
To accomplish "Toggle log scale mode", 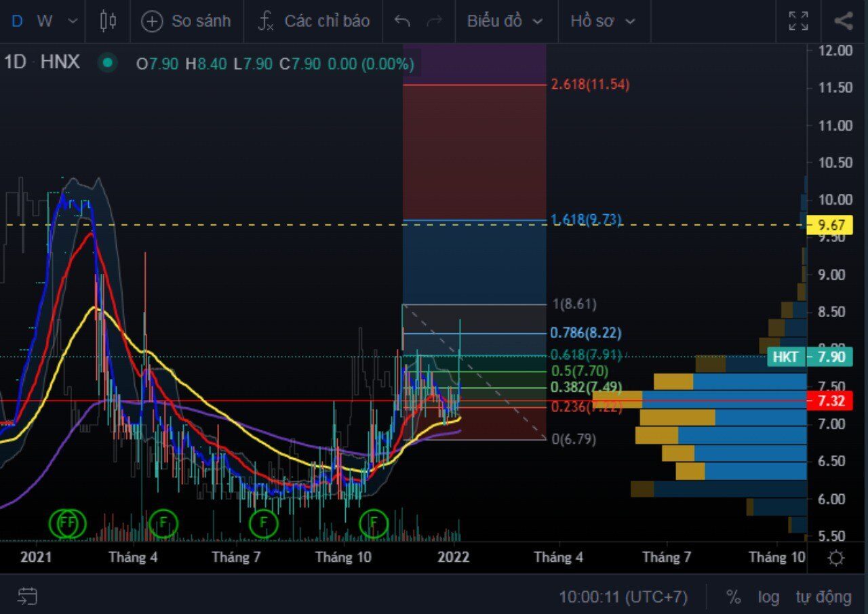I will click(x=768, y=597).
